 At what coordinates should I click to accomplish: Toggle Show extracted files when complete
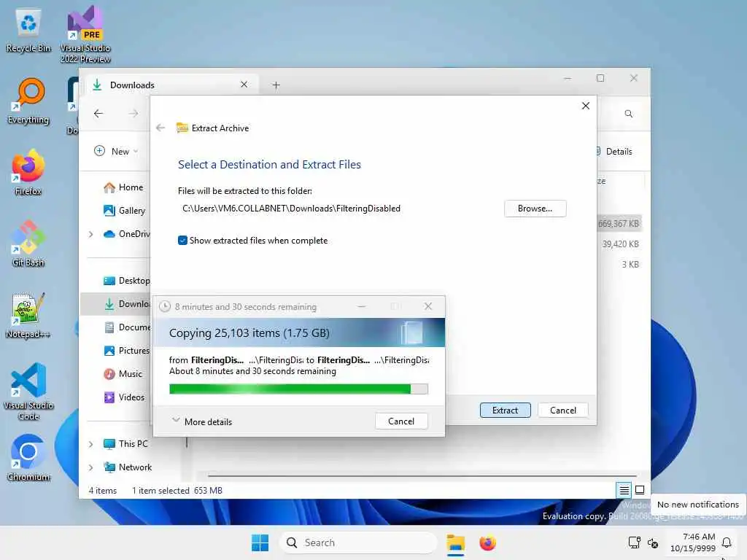coord(182,241)
